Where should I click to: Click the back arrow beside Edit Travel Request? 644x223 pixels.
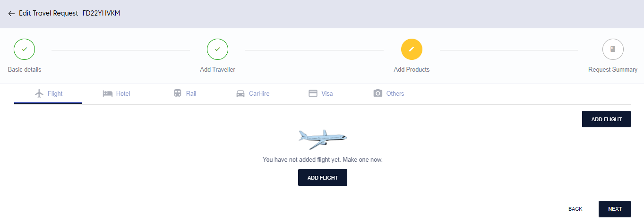click(11, 14)
